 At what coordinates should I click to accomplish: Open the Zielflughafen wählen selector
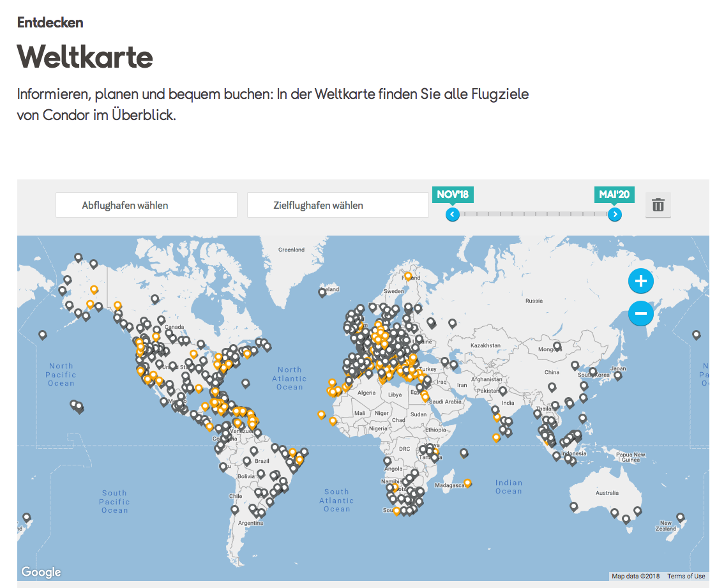[337, 204]
